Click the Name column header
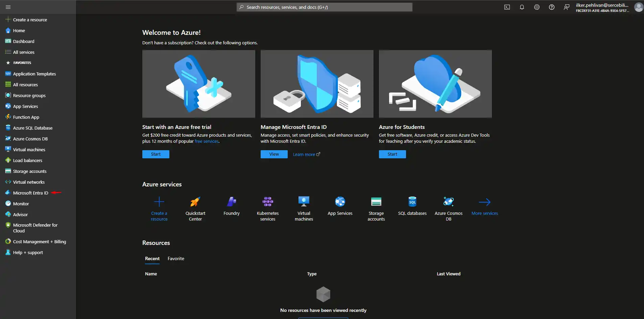The image size is (644, 319). (x=151, y=274)
